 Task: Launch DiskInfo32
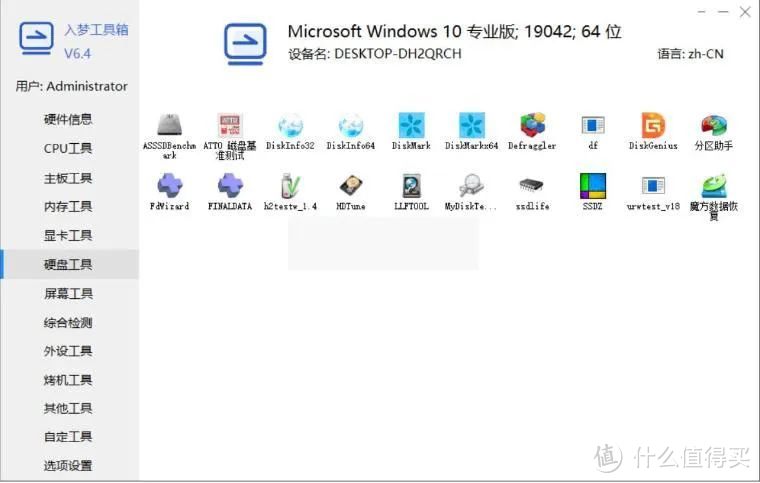290,132
